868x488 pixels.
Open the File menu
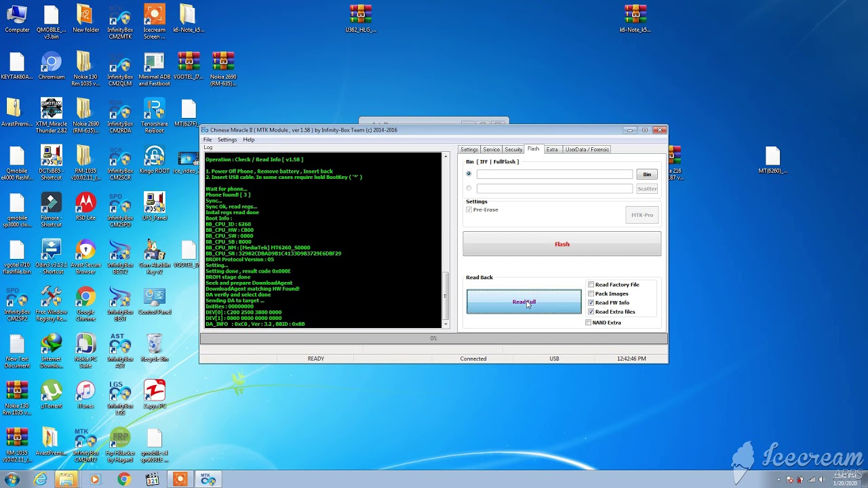tap(208, 140)
